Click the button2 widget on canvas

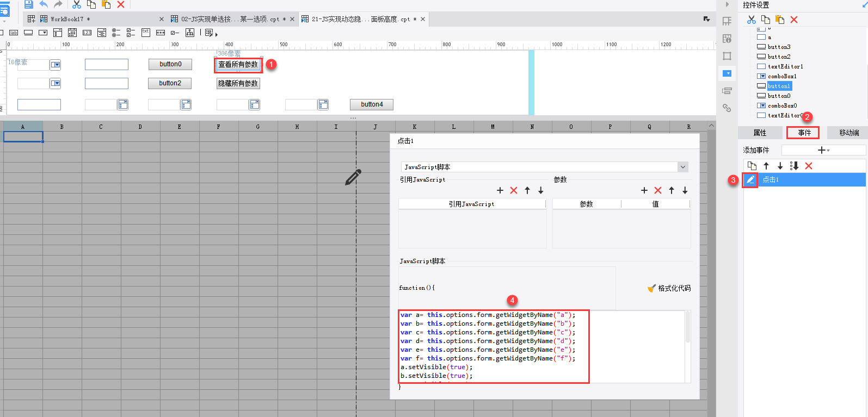[170, 83]
